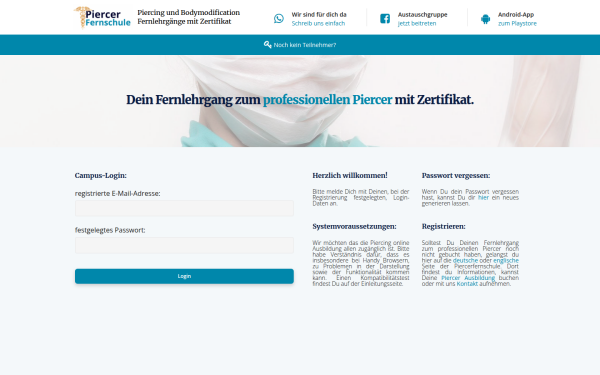Focus the registrierte E-Mail-Adresse field
The image size is (600, 375).
coord(184,209)
